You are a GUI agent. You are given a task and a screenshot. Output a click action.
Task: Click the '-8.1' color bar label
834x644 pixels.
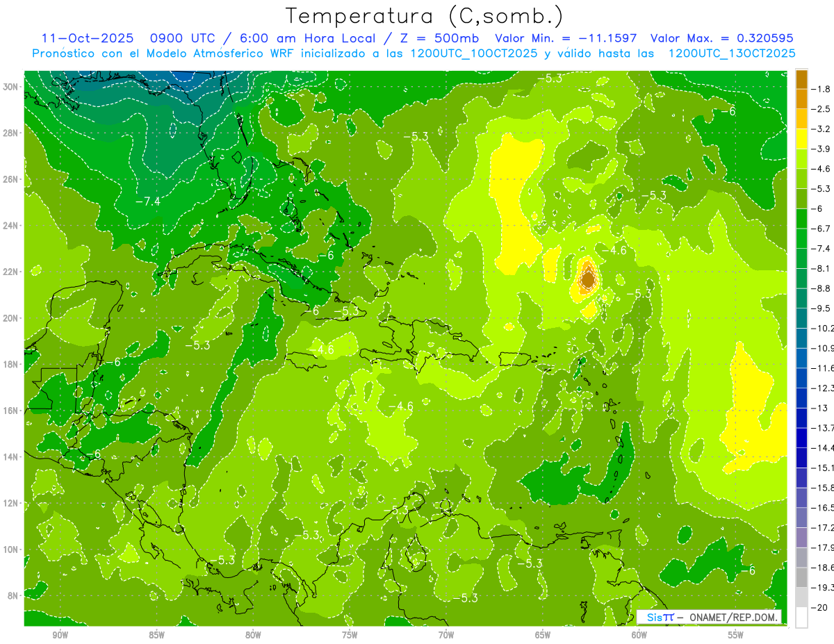821,268
